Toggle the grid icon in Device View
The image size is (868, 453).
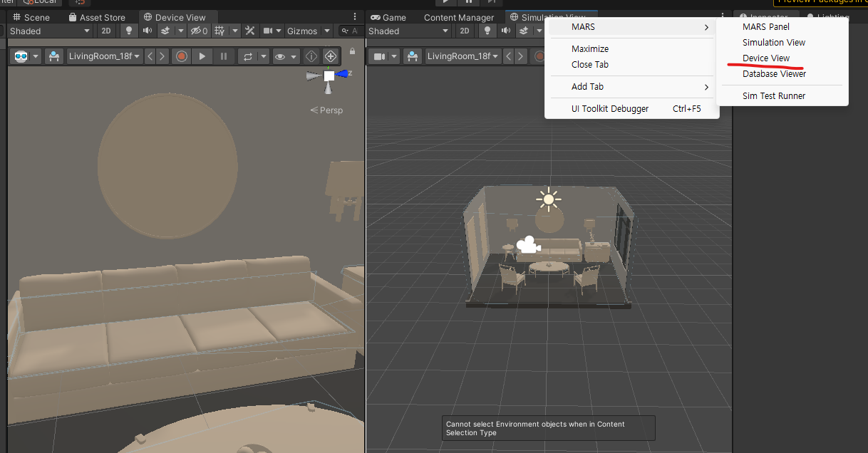(x=219, y=31)
